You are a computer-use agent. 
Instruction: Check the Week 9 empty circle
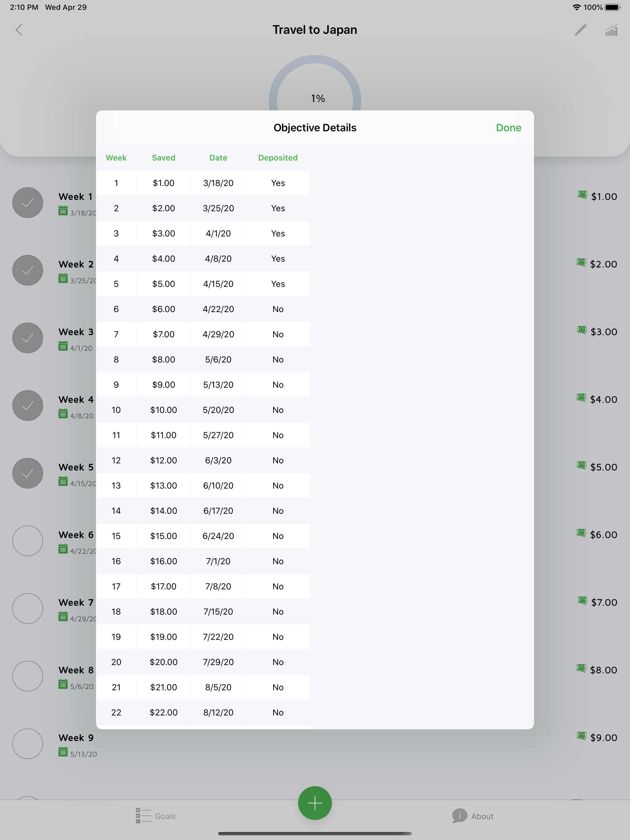(x=27, y=743)
